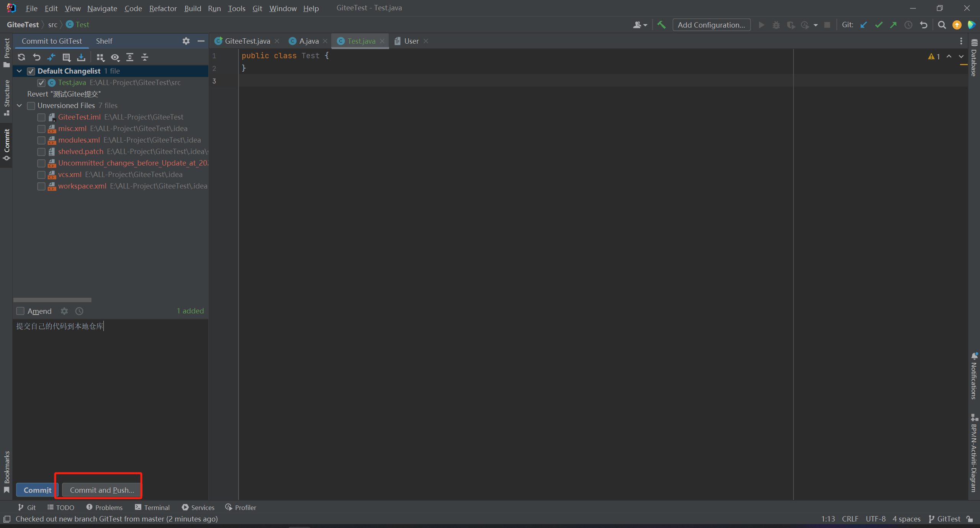Open the Refactor menu

(163, 8)
